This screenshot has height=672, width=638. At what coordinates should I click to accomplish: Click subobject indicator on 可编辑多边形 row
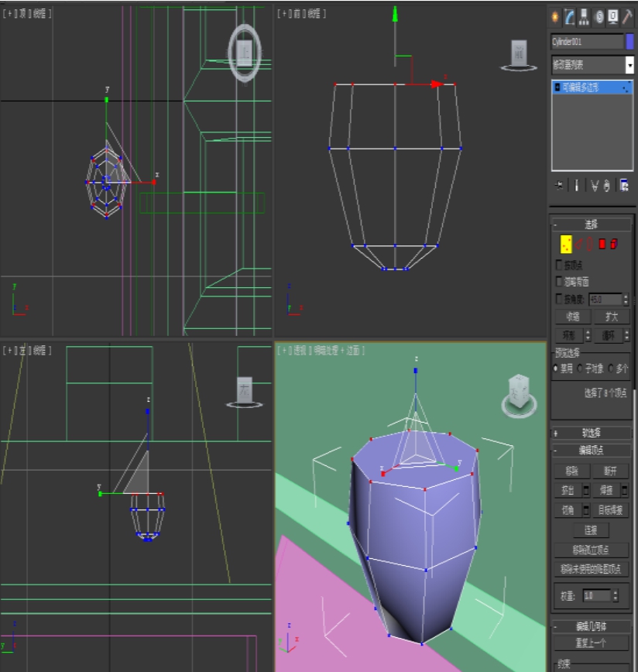point(626,87)
